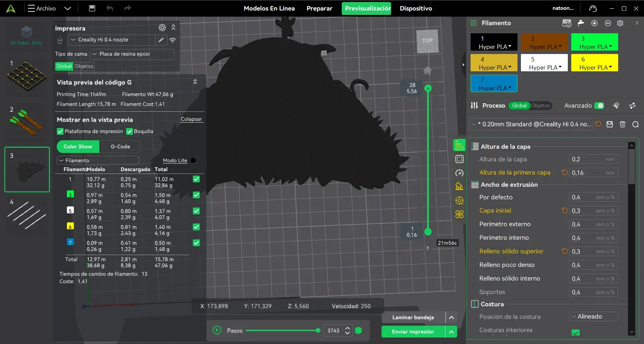Select Objetos in the Proceso panel

[540, 106]
